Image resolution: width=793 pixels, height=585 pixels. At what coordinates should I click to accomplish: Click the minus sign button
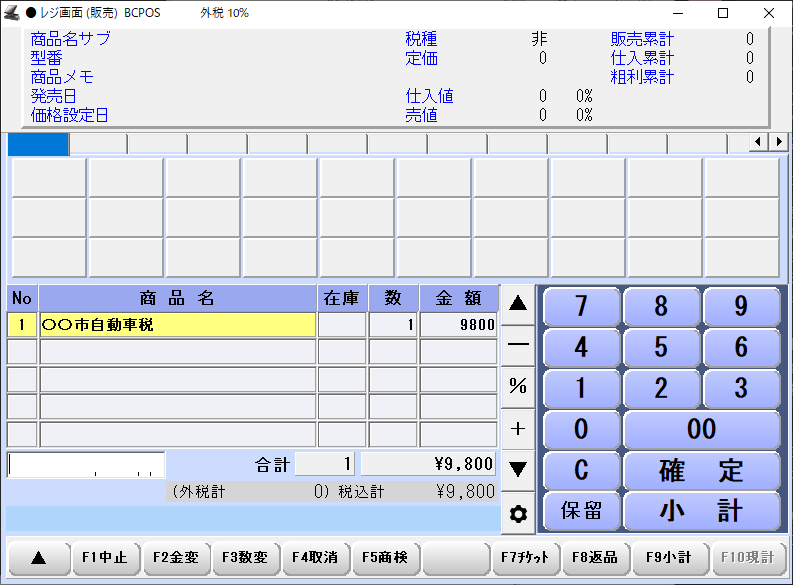pyautogui.click(x=518, y=344)
